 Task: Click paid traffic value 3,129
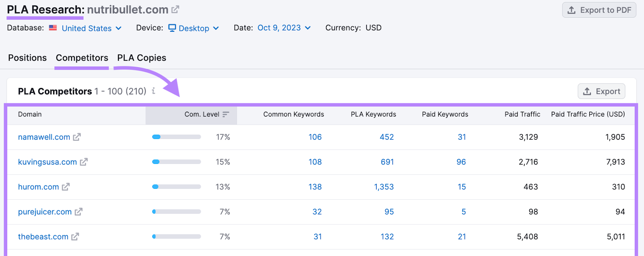coord(528,137)
